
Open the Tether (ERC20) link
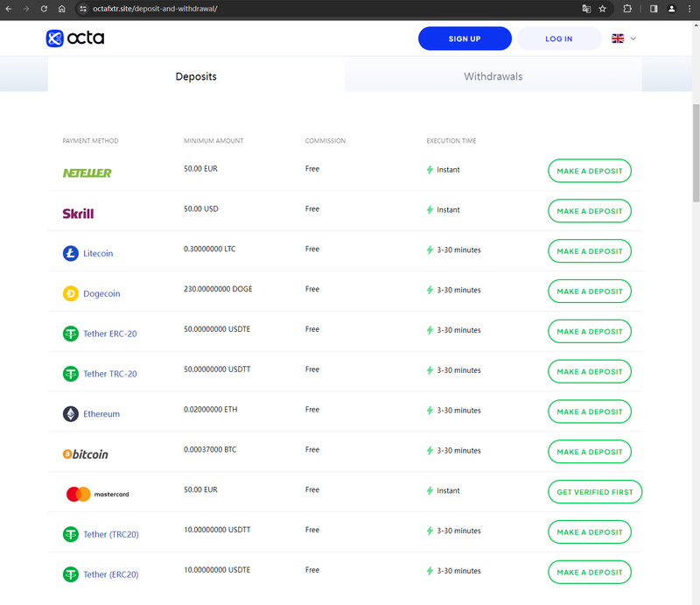tap(111, 574)
